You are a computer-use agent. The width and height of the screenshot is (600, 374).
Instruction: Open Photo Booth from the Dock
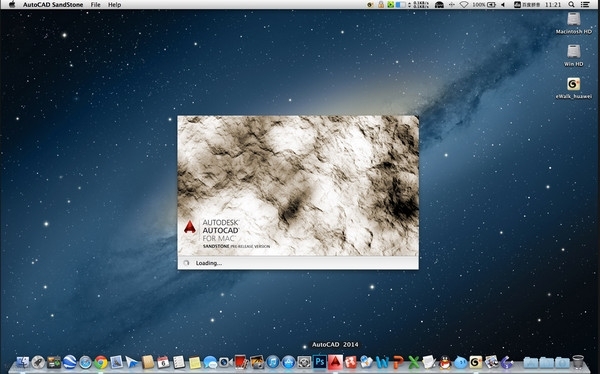(241, 362)
